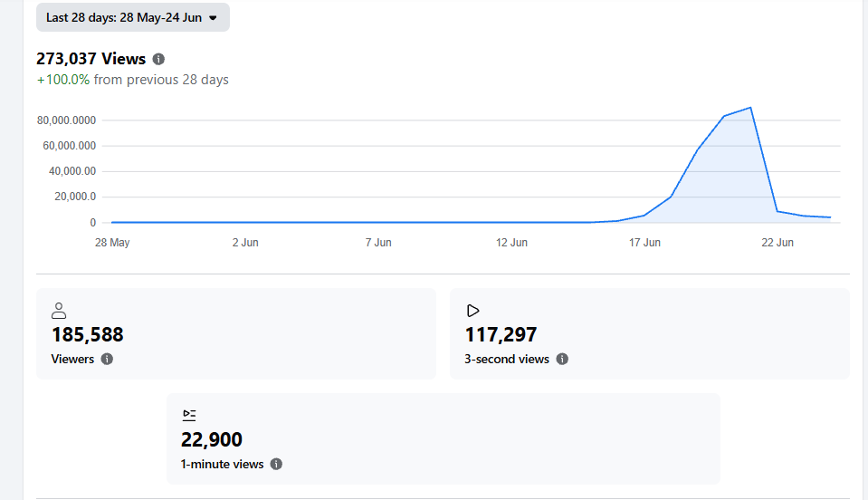Click info icon next to 273,037 Views
Screen dimensions: 868x500
pyautogui.click(x=158, y=59)
